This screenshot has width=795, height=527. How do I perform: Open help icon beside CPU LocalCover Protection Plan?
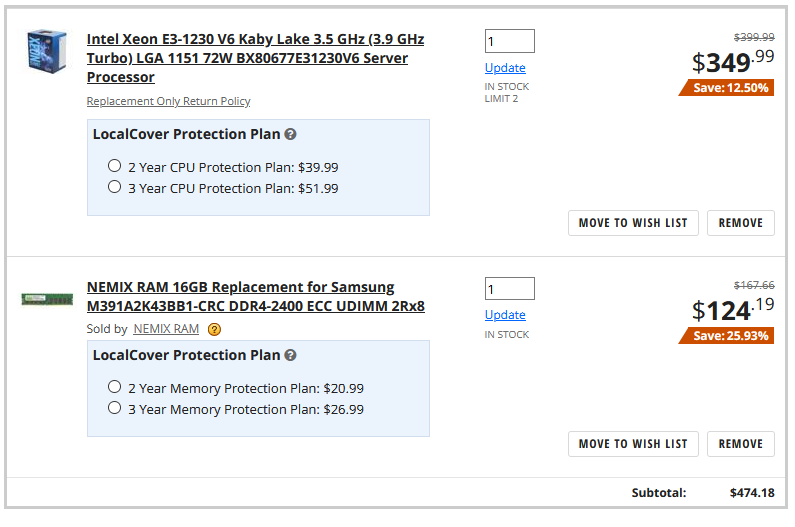coord(290,134)
